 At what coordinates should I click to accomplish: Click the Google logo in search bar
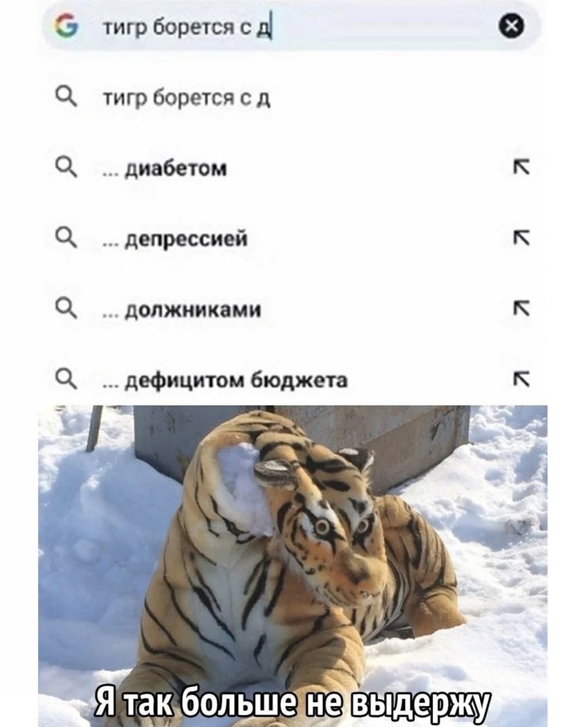(x=62, y=27)
